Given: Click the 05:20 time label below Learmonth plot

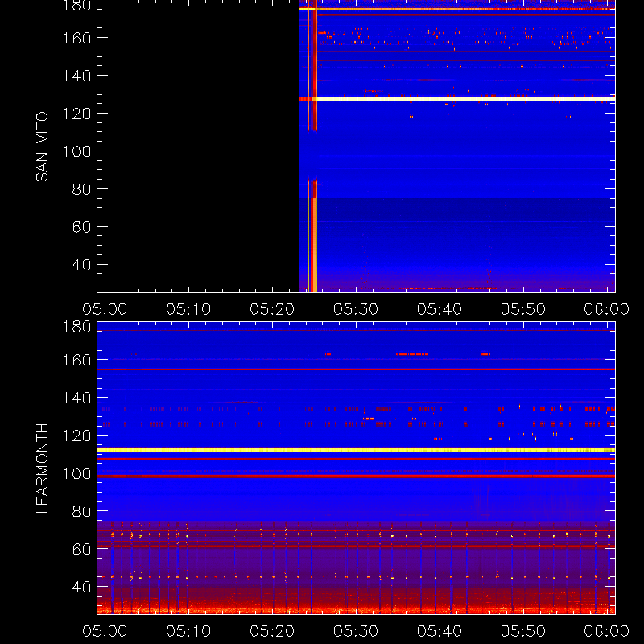Looking at the screenshot, I should 272,631.
